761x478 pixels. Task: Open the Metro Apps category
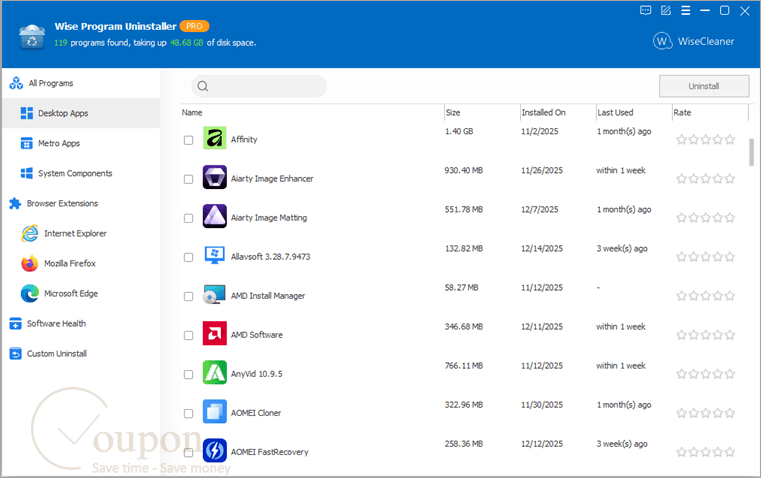[x=81, y=144]
